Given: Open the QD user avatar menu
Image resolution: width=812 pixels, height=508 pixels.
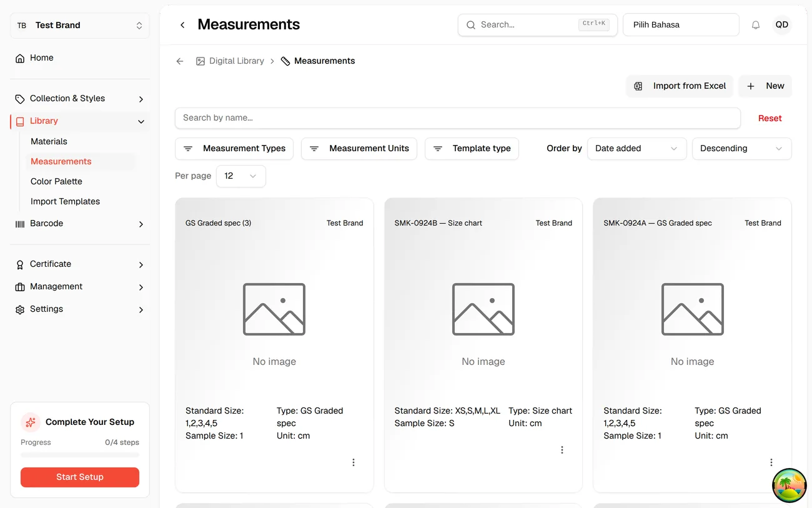Looking at the screenshot, I should [782, 25].
